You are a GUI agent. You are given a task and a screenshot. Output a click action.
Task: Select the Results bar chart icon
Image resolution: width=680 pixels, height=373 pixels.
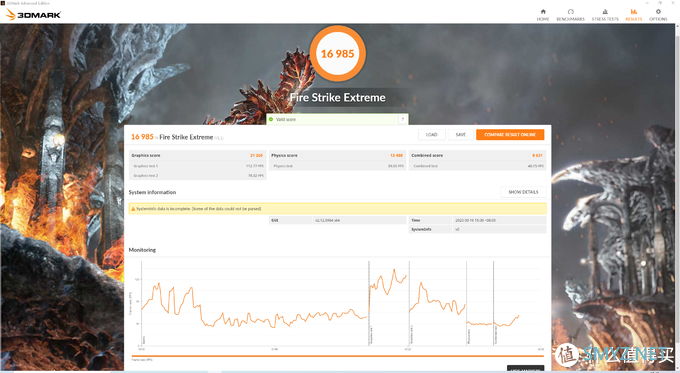pos(634,12)
